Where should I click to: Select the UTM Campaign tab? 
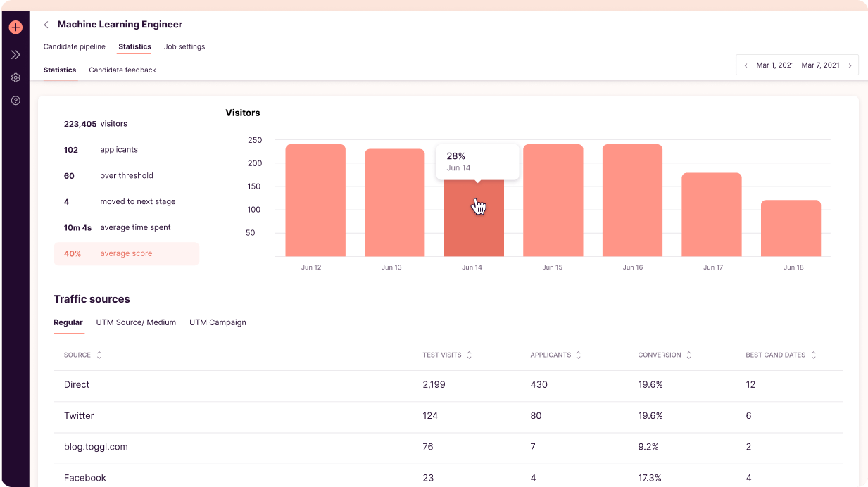tap(218, 322)
